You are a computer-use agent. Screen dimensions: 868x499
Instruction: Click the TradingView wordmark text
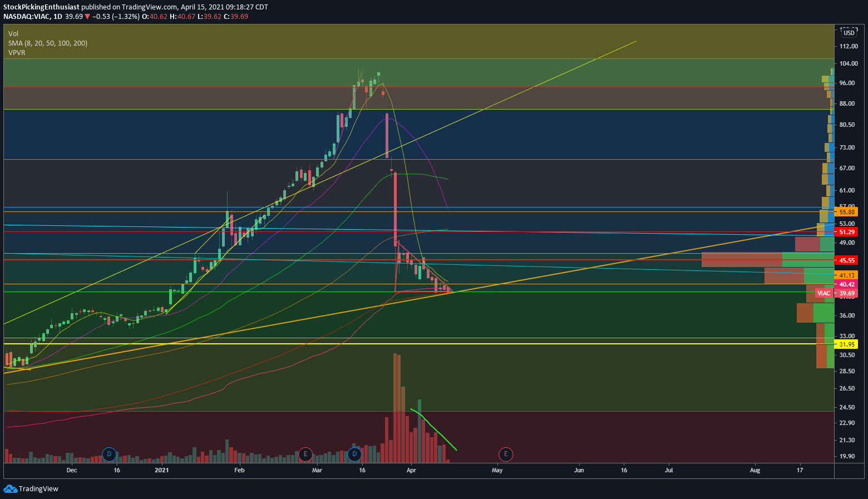(x=38, y=489)
